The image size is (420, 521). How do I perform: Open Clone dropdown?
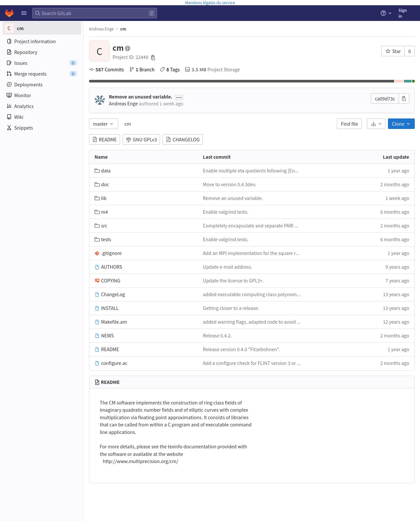coord(401,124)
